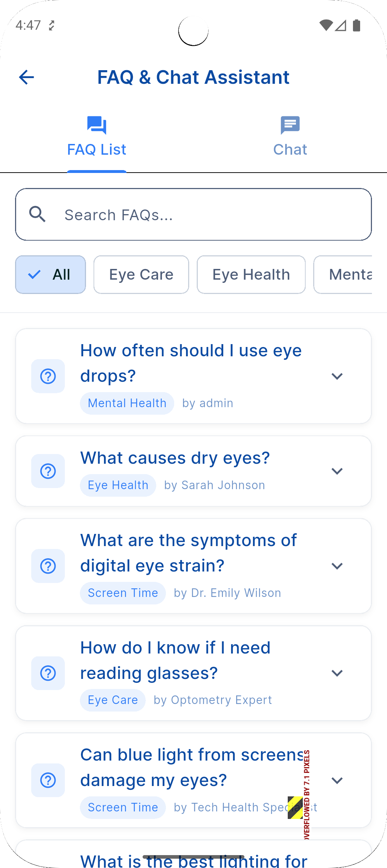Viewport: 387px width, 868px height.
Task: Tap question icon beside eye drops FAQ
Action: [x=48, y=376]
